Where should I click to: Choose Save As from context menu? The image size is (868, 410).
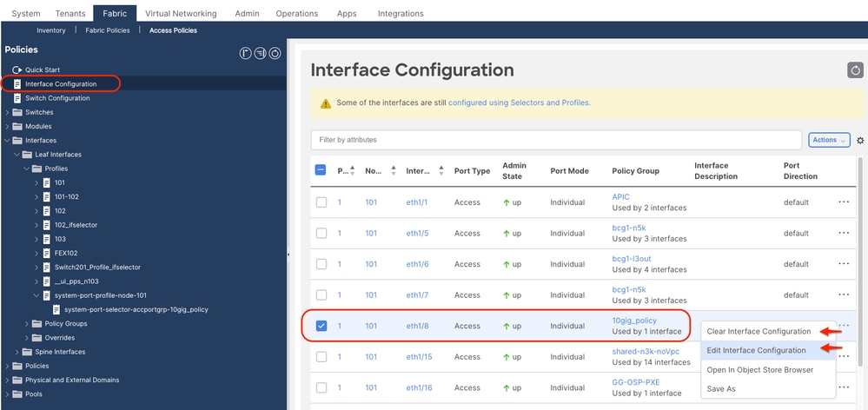721,389
